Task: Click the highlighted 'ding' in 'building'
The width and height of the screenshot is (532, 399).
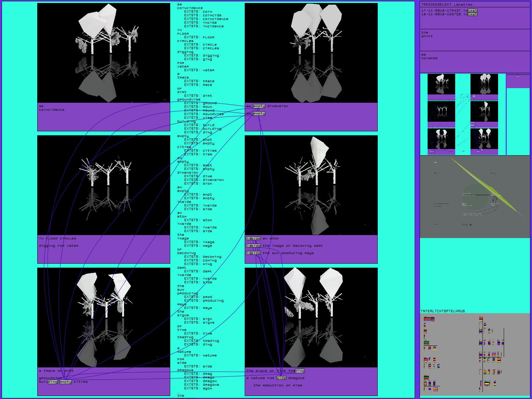Action: click(53, 382)
